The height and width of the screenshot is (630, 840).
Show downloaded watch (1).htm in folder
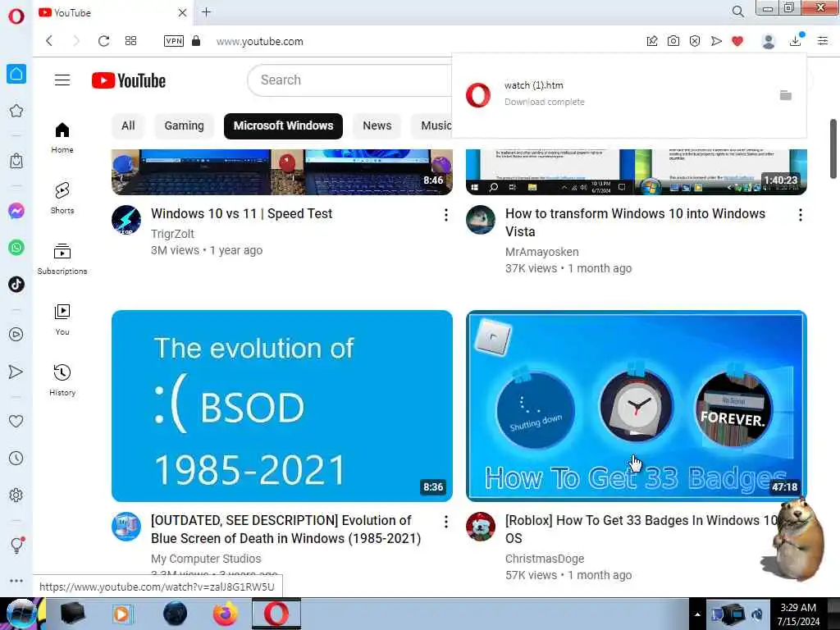click(785, 95)
